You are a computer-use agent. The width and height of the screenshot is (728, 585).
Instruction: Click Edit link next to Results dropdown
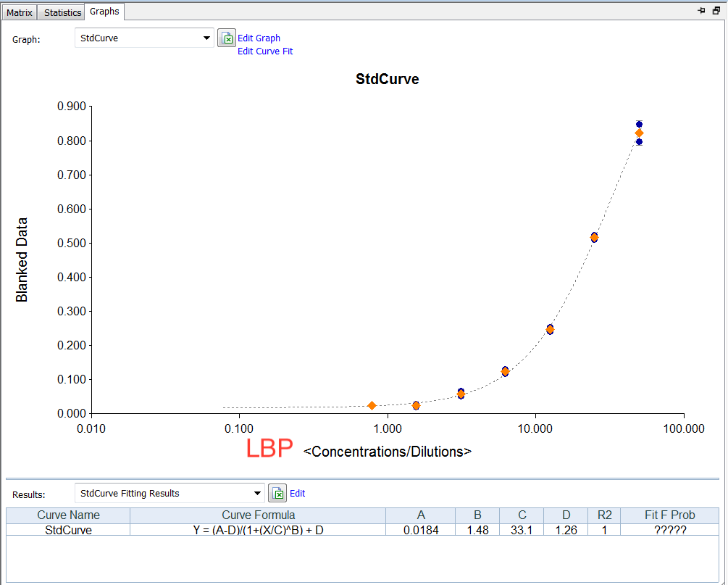[x=297, y=494]
